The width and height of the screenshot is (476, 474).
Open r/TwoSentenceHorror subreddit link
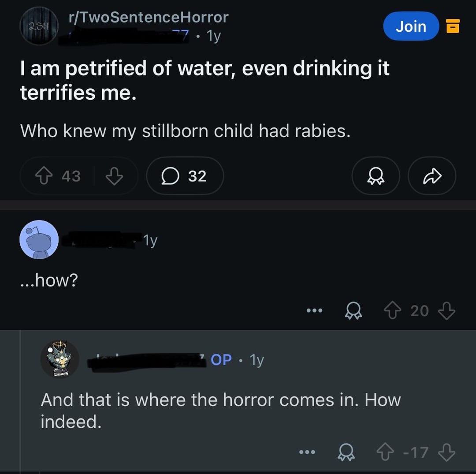(x=148, y=17)
